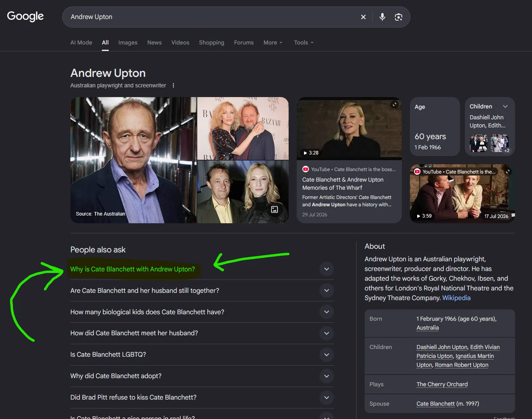Start voice search with microphone icon

point(382,17)
